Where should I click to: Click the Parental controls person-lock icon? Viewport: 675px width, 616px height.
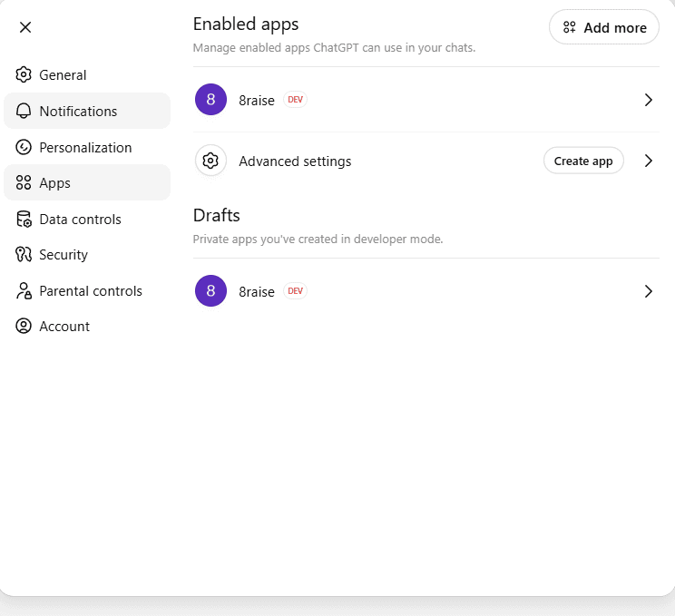pos(24,290)
